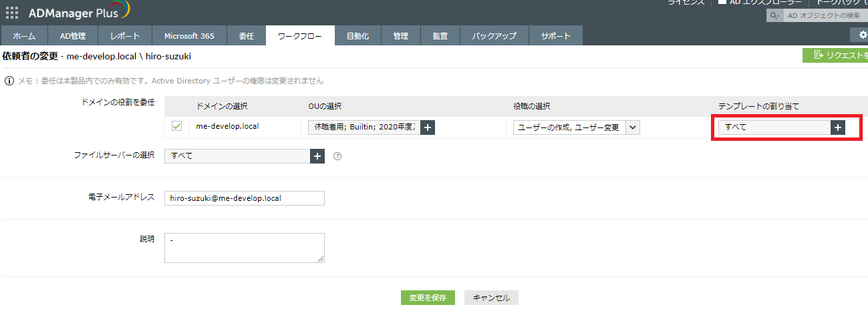Edit the 電子メールアドレス field
The width and height of the screenshot is (868, 309).
(244, 198)
